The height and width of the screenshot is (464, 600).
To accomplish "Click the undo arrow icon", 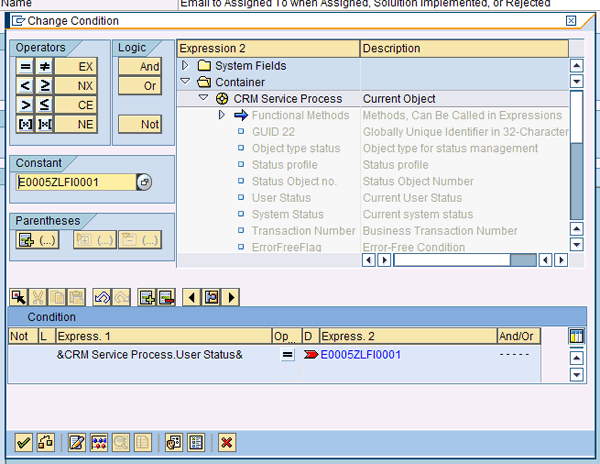I will [101, 297].
